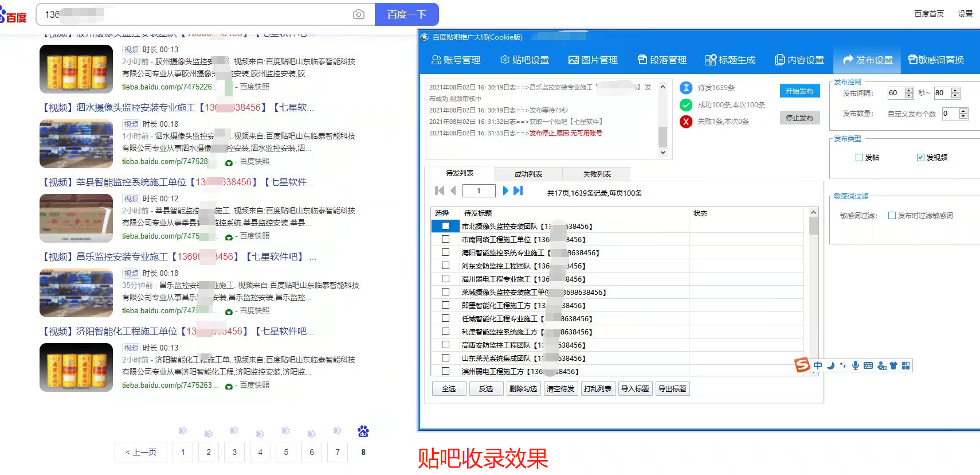Image resolution: width=980 pixels, height=475 pixels.
Task: Click the camera image search icon
Action: pyautogui.click(x=359, y=14)
